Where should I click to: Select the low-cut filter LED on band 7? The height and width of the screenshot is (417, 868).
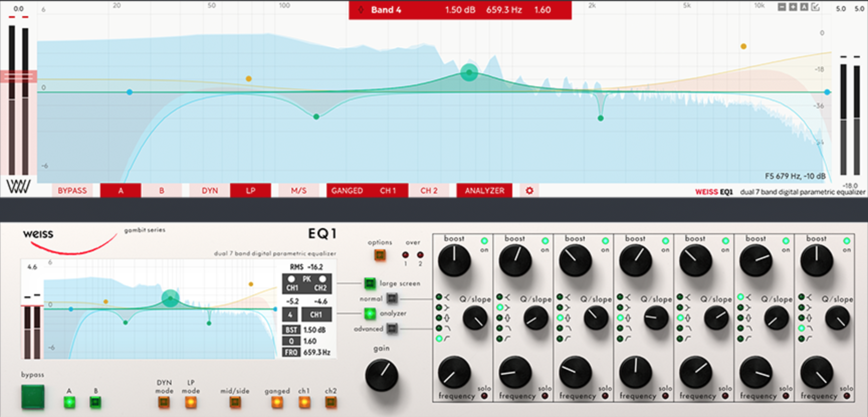click(801, 339)
